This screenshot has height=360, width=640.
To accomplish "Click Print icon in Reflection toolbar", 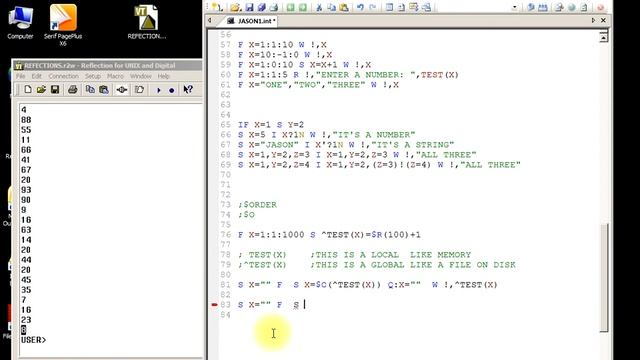I will coord(73,89).
